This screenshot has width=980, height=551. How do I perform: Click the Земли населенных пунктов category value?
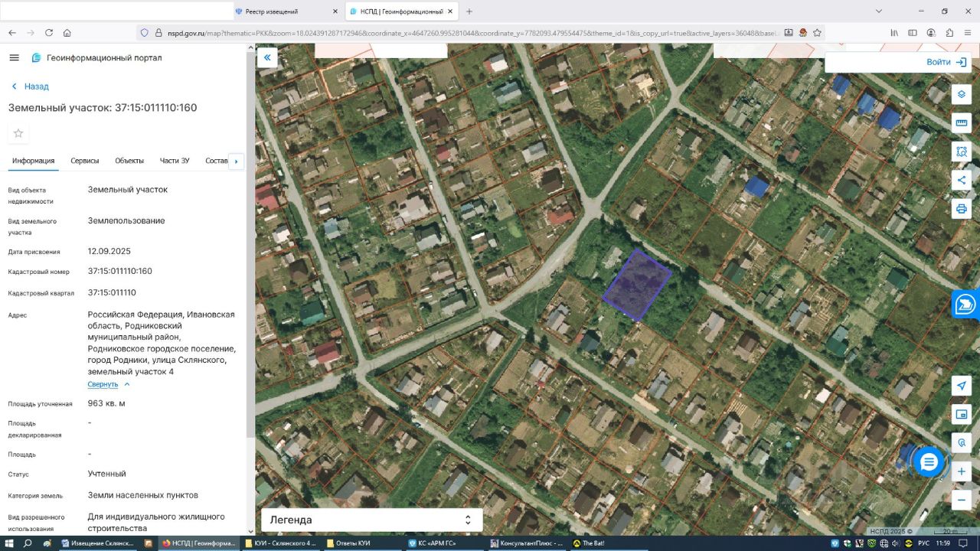143,495
